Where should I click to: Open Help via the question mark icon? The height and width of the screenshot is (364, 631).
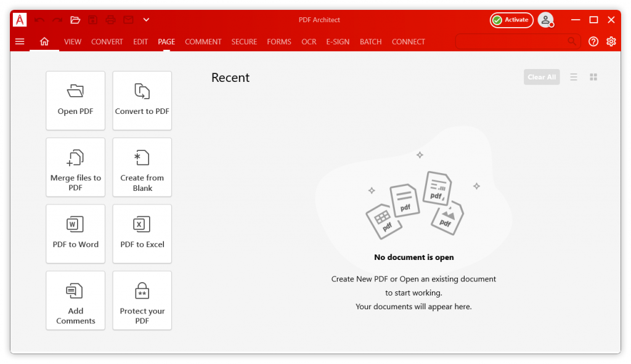click(x=593, y=41)
